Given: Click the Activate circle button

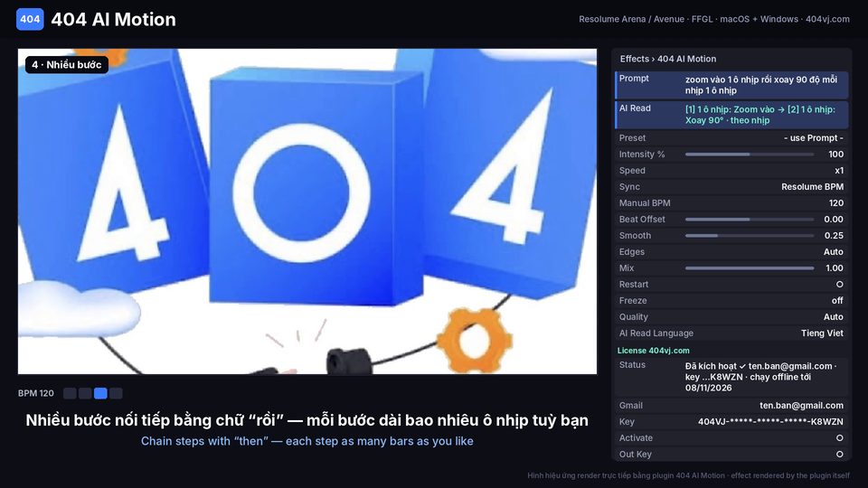Looking at the screenshot, I should [x=839, y=437].
